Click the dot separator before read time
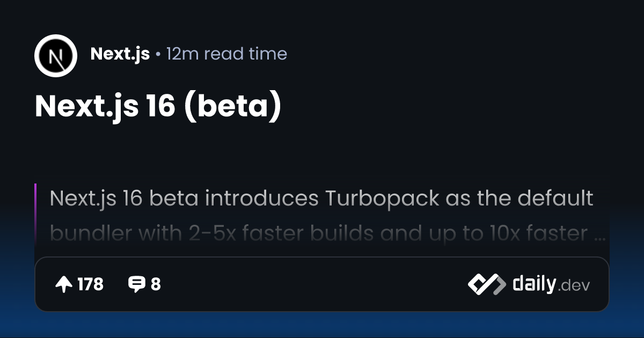 [x=158, y=54]
